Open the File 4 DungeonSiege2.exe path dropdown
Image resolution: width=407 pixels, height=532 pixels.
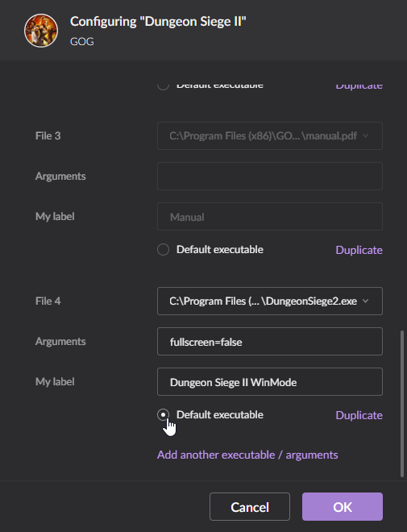tap(270, 301)
